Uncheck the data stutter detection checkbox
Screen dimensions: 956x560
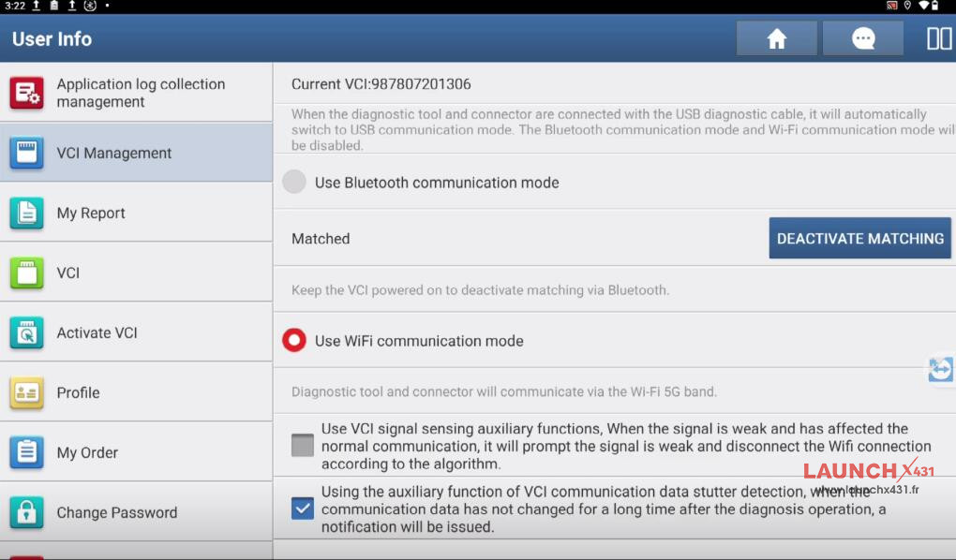pyautogui.click(x=302, y=508)
